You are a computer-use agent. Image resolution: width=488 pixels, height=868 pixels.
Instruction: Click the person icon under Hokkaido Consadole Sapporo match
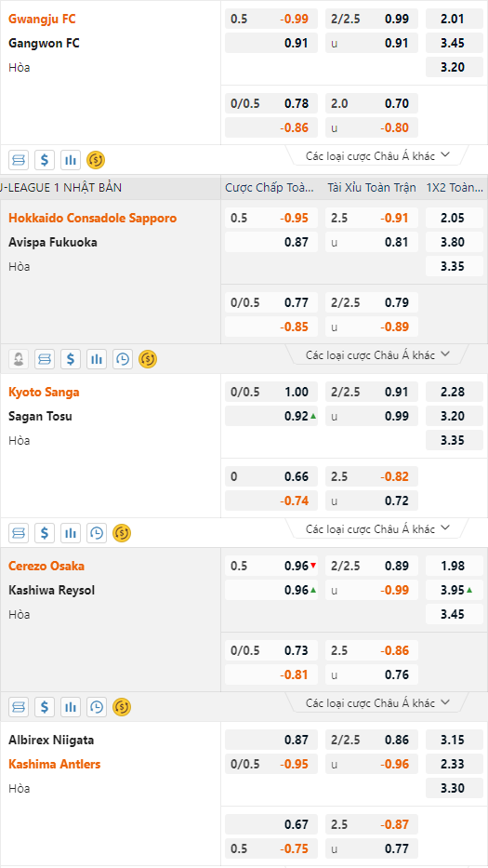tap(19, 359)
